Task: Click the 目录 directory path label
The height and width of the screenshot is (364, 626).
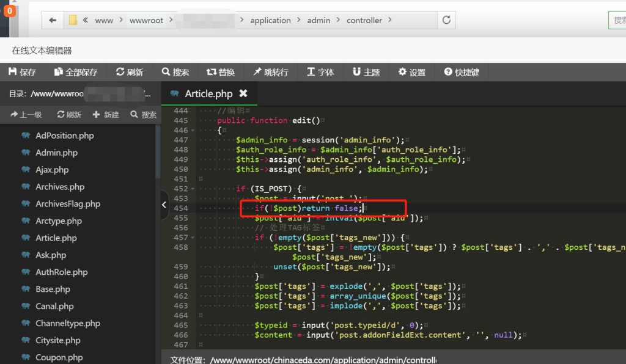Action: pyautogui.click(x=80, y=94)
